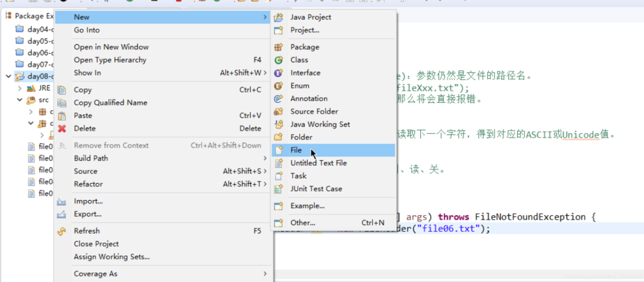Screen dimensions: 644x282
Task: Expand the Source submenu arrow
Action: 265,171
